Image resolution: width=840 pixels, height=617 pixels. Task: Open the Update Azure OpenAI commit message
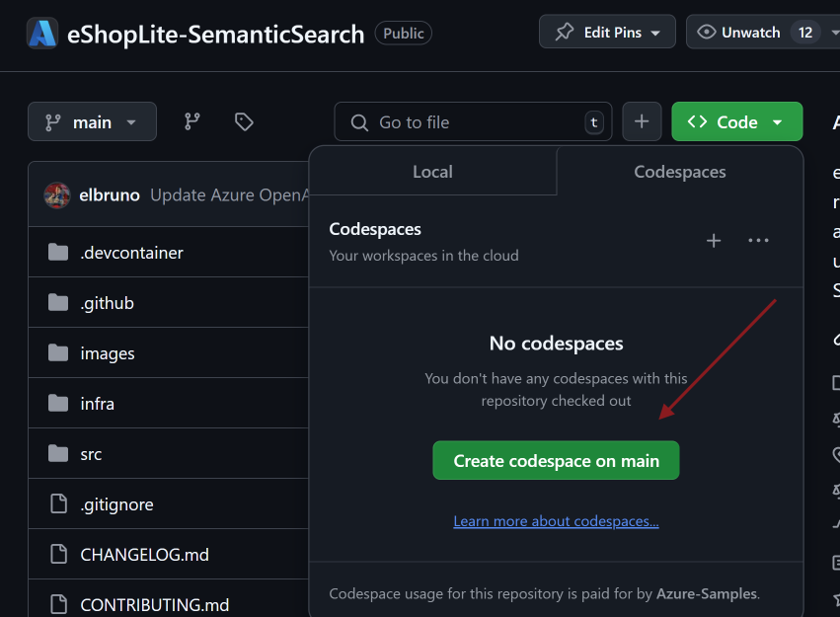tap(229, 194)
